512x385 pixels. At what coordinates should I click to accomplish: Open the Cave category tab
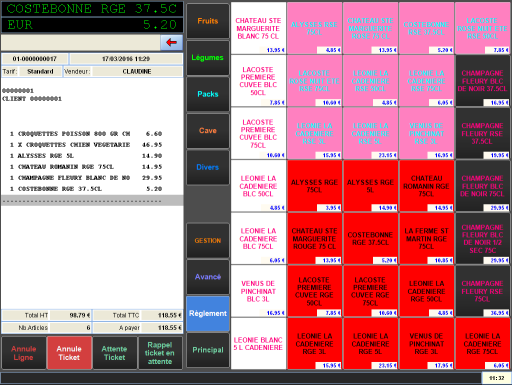(208, 131)
